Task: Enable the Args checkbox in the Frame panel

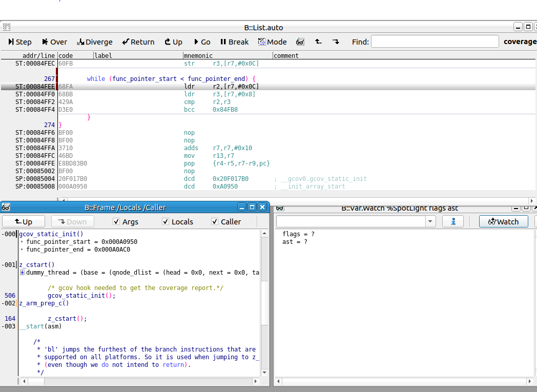Action: pos(117,221)
